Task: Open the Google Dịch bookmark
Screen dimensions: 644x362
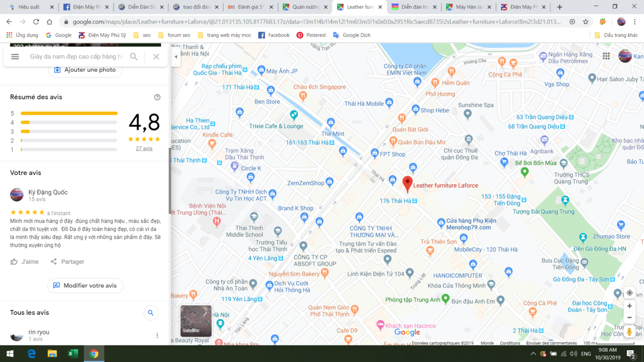Action: pyautogui.click(x=352, y=35)
